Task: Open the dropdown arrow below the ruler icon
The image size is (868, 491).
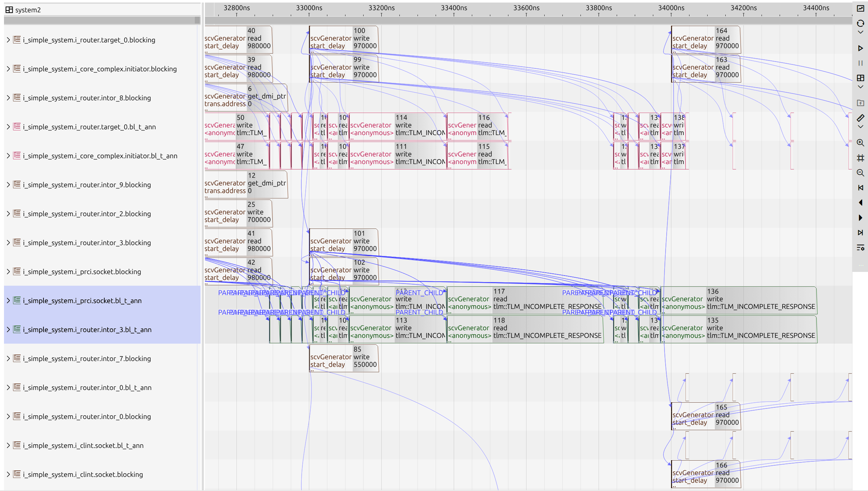Action: click(x=860, y=127)
